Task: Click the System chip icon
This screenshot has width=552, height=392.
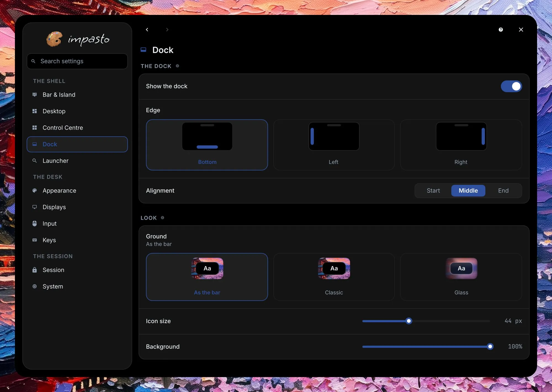Action: point(34,286)
